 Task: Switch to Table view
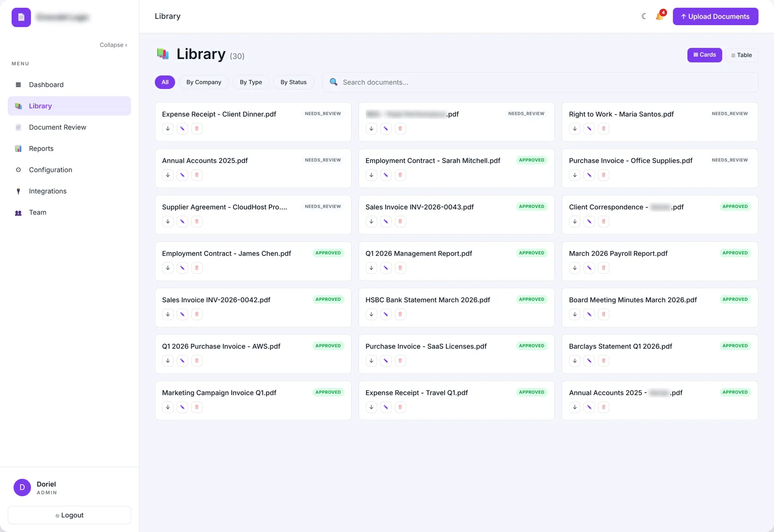coord(742,55)
